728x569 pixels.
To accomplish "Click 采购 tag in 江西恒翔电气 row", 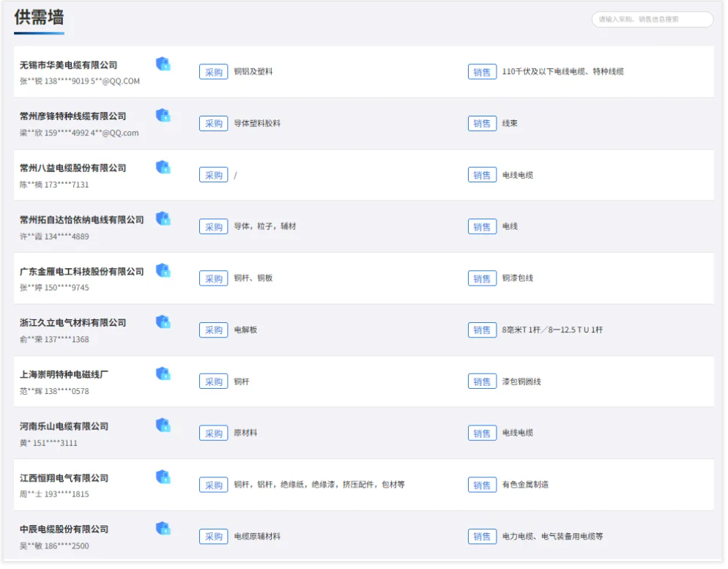I will click(x=214, y=486).
